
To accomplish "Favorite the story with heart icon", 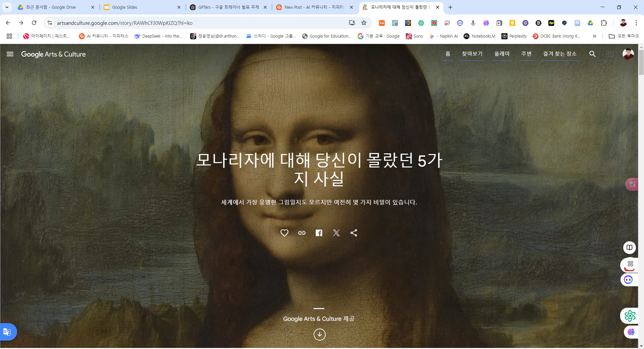I will pos(284,233).
